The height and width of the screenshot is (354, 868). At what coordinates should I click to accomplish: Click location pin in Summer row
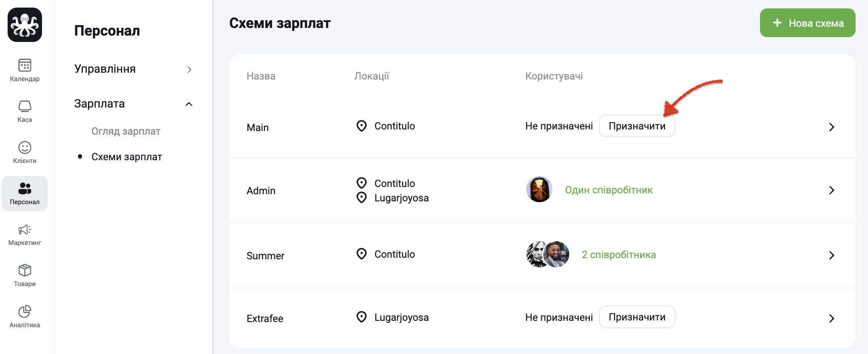tap(362, 254)
